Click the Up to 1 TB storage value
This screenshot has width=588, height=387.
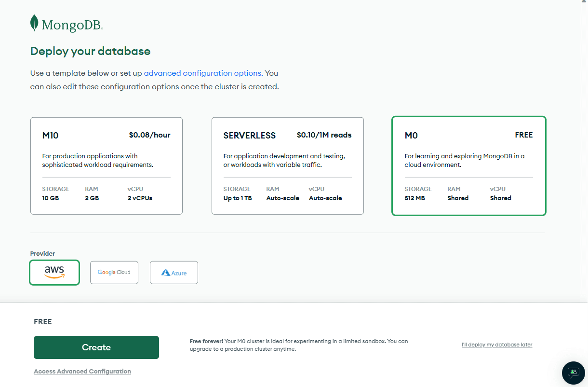(x=238, y=198)
